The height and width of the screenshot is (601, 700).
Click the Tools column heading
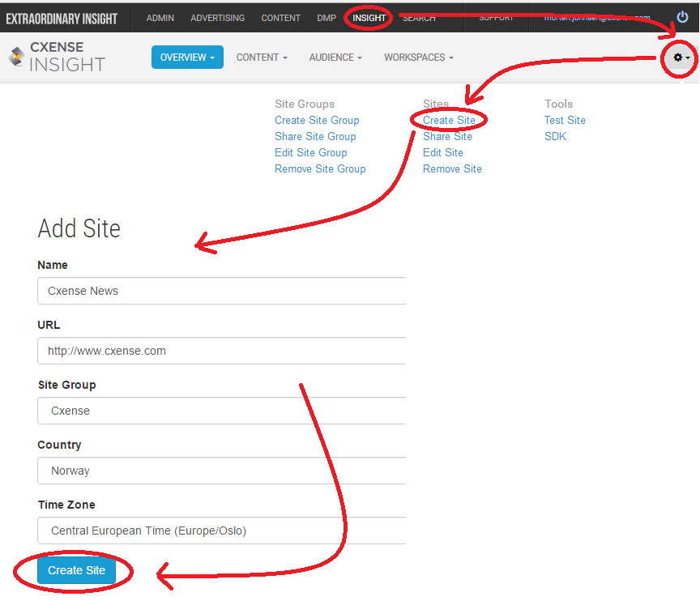tap(558, 104)
